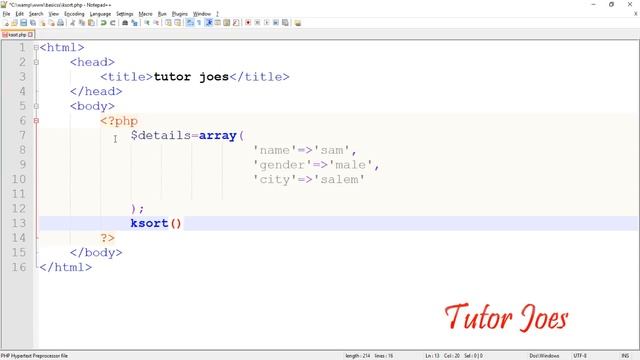The image size is (640, 360).
Task: Click Run Macro Multiple Times icon
Action: [276, 23]
